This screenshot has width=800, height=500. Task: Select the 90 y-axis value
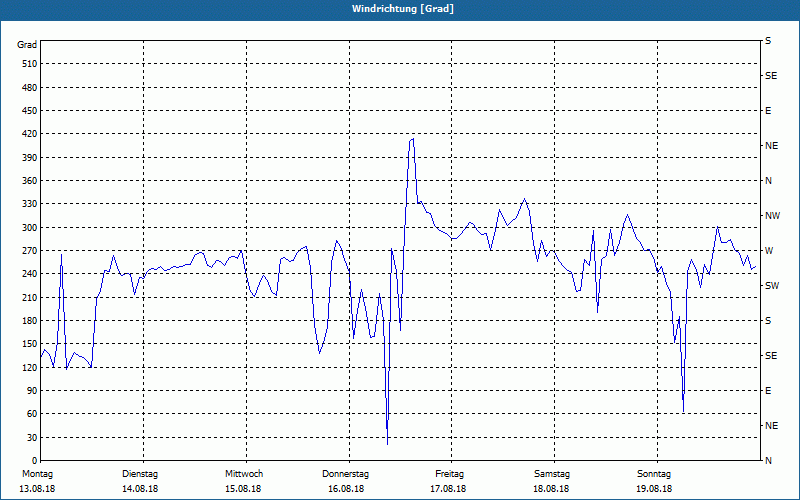point(32,391)
